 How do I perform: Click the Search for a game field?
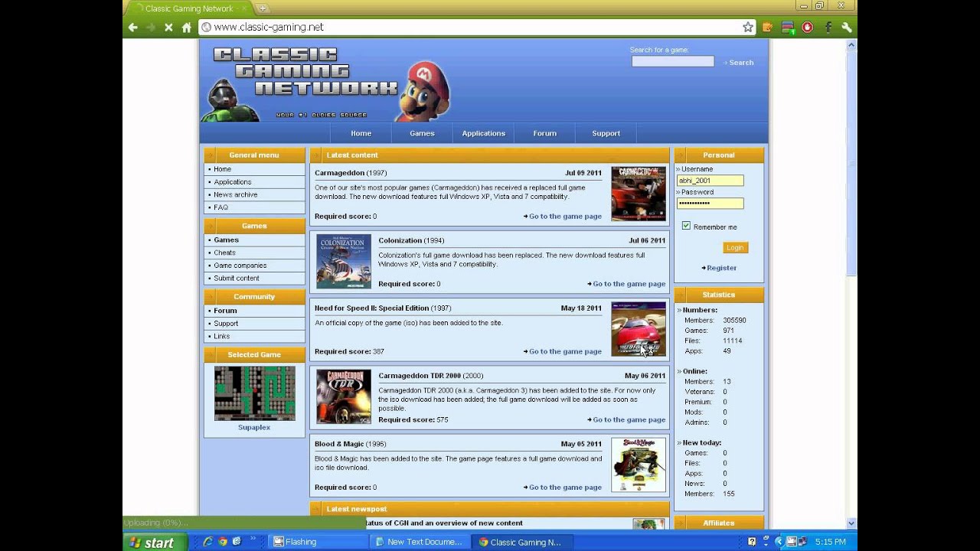click(672, 61)
